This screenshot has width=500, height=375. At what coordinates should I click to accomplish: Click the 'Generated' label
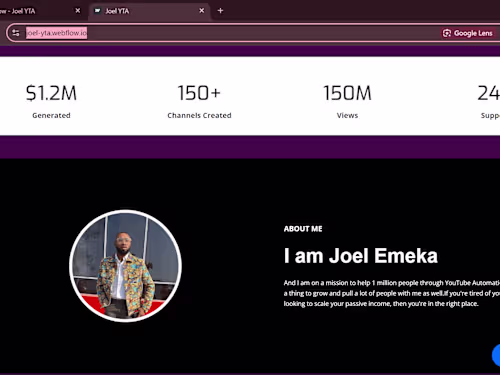pos(51,115)
